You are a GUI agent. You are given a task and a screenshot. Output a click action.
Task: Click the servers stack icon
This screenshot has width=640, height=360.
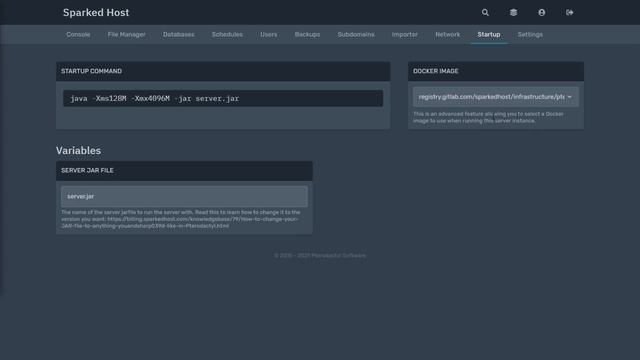coord(513,13)
